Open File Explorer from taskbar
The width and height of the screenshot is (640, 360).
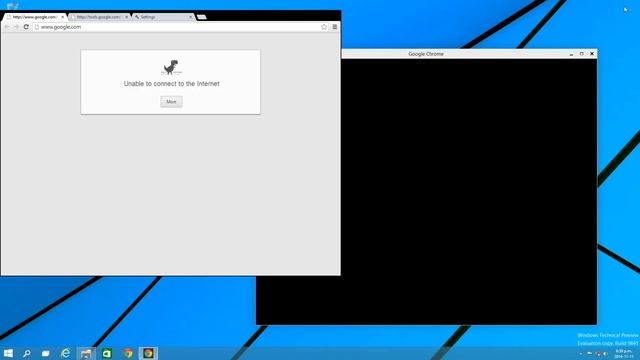(86, 353)
